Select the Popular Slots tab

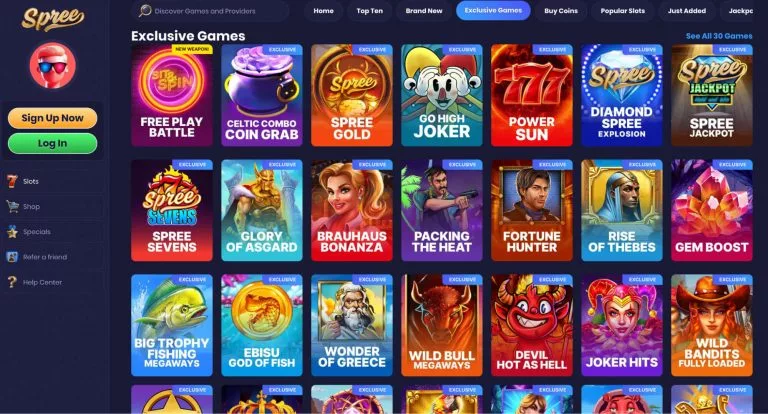tap(623, 11)
